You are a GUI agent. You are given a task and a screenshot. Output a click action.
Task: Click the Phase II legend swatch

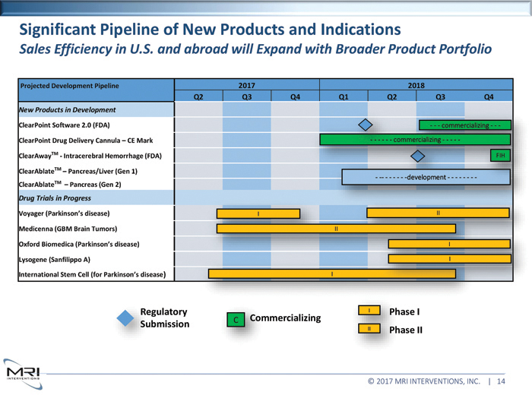[369, 329]
